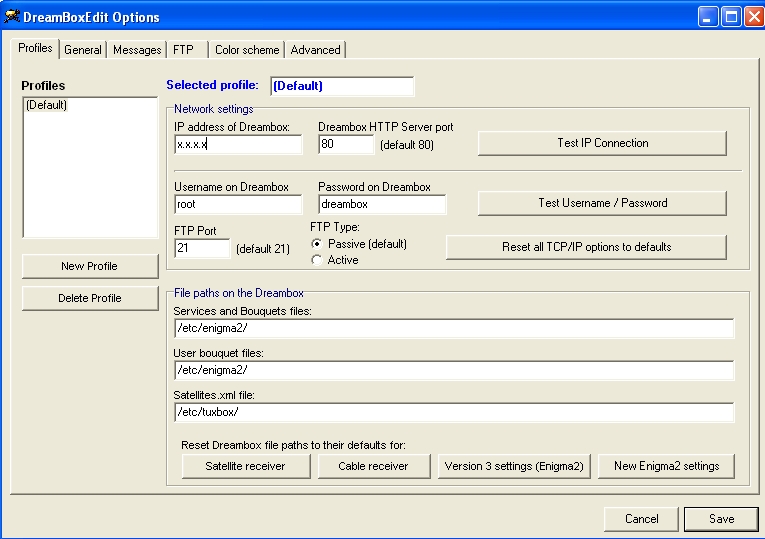Screen dimensions: 765x539
Task: Maximize the DreamBoxEdit Options window
Action: point(731,17)
